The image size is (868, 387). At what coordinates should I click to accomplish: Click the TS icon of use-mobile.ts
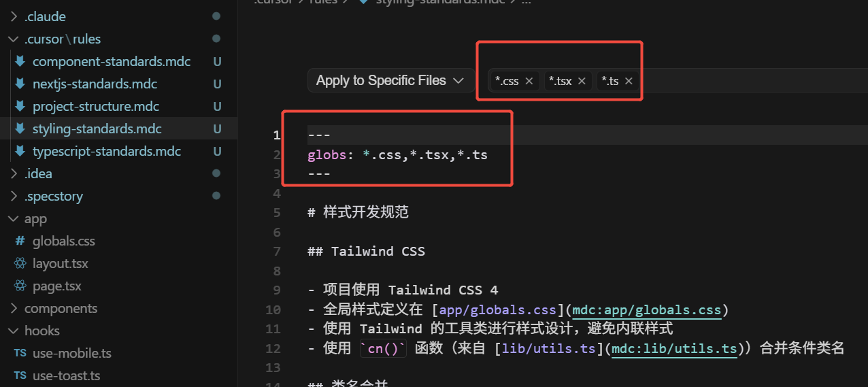pyautogui.click(x=20, y=354)
